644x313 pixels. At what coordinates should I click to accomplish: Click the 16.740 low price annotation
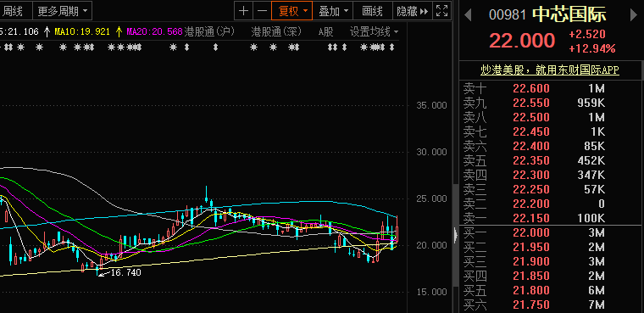[125, 272]
